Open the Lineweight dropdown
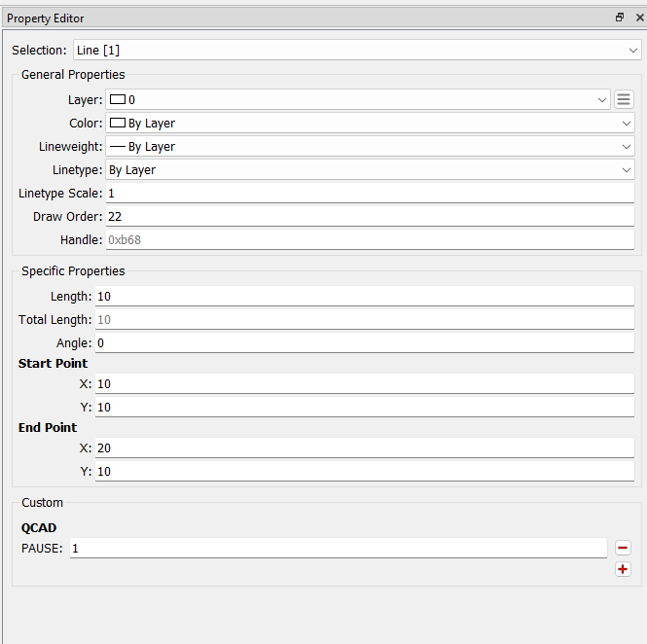The image size is (647, 644). [x=370, y=146]
